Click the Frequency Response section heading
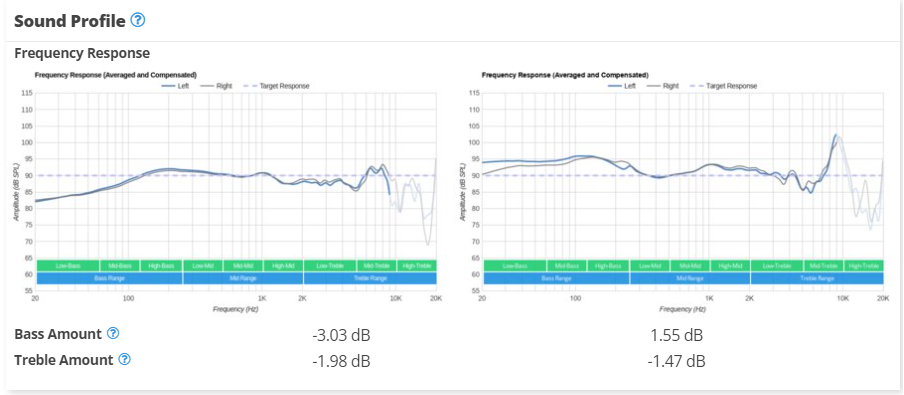This screenshot has height=395, width=904. (x=82, y=54)
